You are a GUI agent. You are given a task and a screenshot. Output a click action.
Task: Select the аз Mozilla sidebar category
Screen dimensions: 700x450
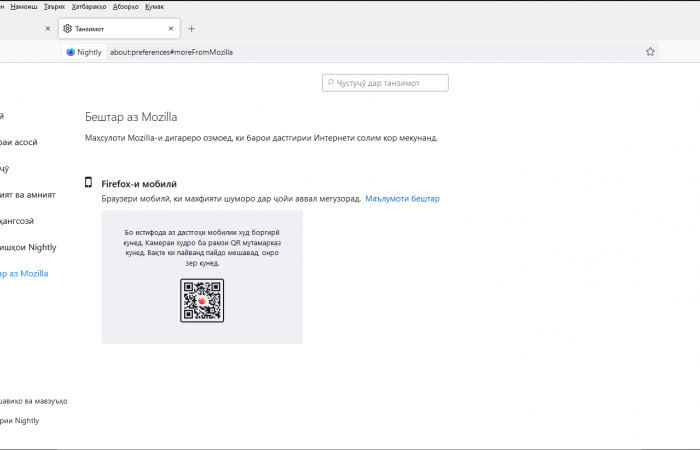click(24, 274)
